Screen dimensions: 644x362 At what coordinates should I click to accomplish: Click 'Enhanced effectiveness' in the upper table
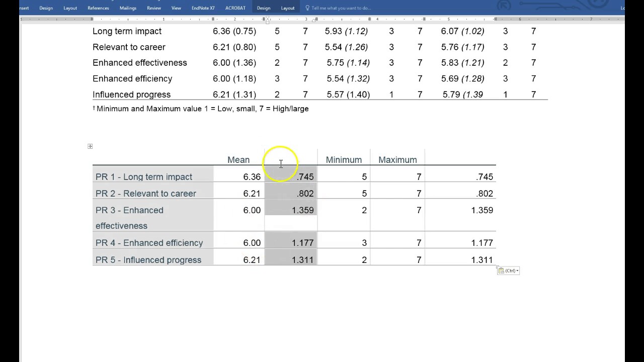click(x=140, y=63)
